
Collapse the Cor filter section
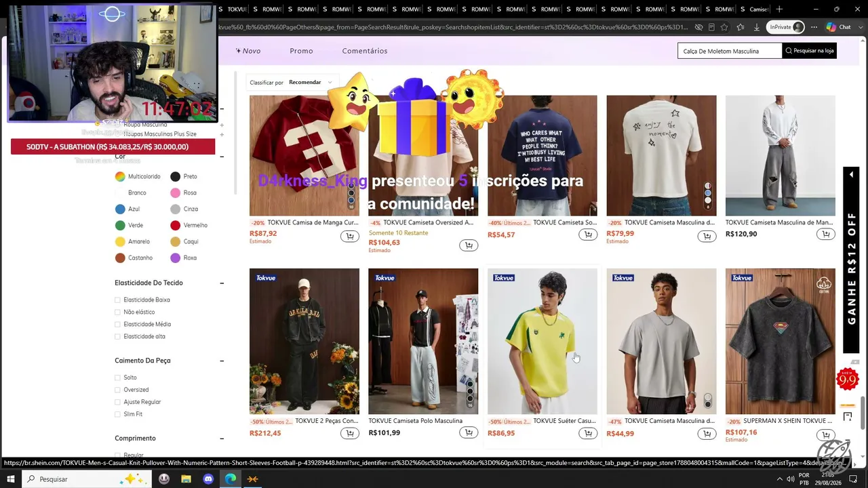[x=222, y=157]
